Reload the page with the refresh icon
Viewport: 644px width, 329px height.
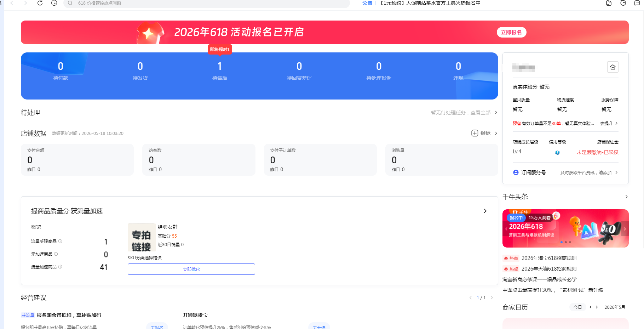point(40,3)
